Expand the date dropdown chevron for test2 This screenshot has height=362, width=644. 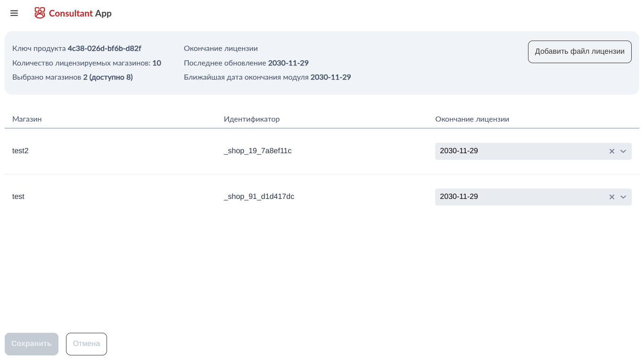(x=623, y=151)
